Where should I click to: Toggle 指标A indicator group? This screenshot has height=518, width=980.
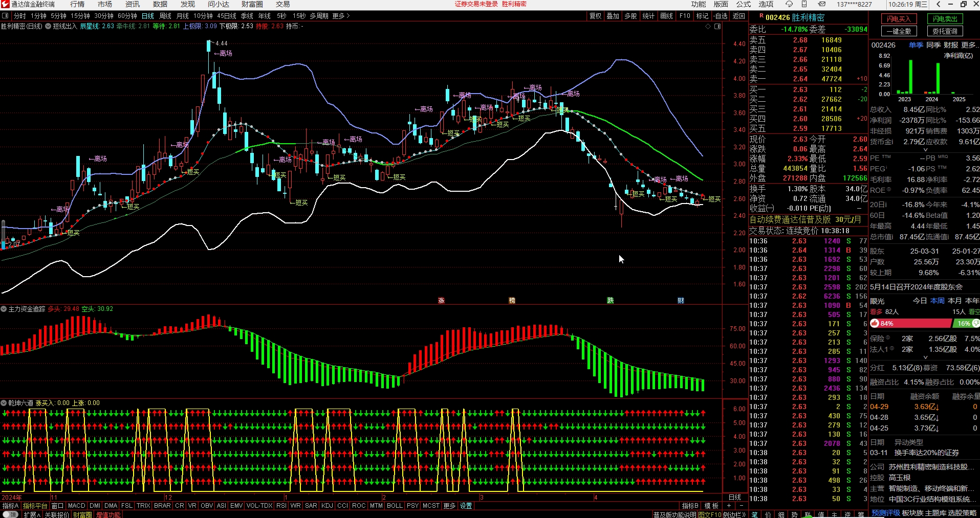point(10,506)
